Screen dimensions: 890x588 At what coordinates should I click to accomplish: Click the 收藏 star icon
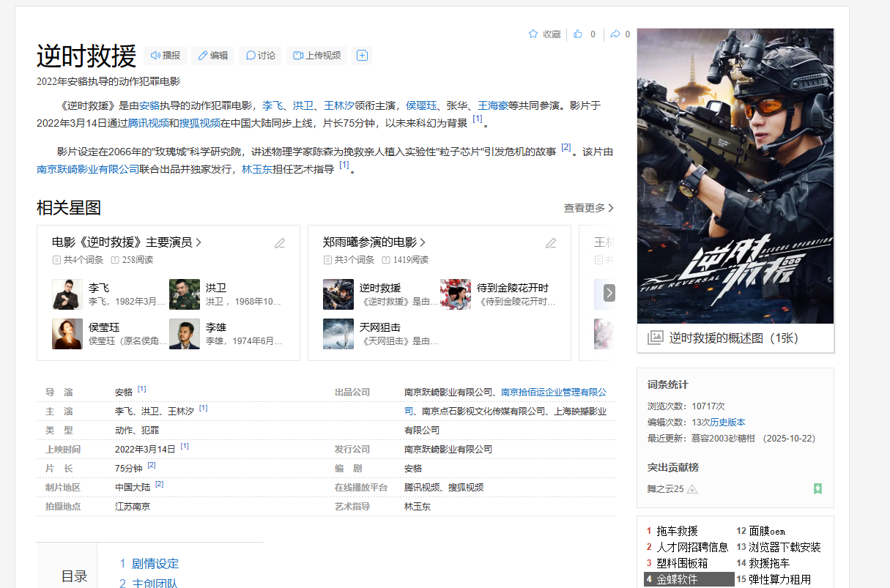click(x=533, y=34)
